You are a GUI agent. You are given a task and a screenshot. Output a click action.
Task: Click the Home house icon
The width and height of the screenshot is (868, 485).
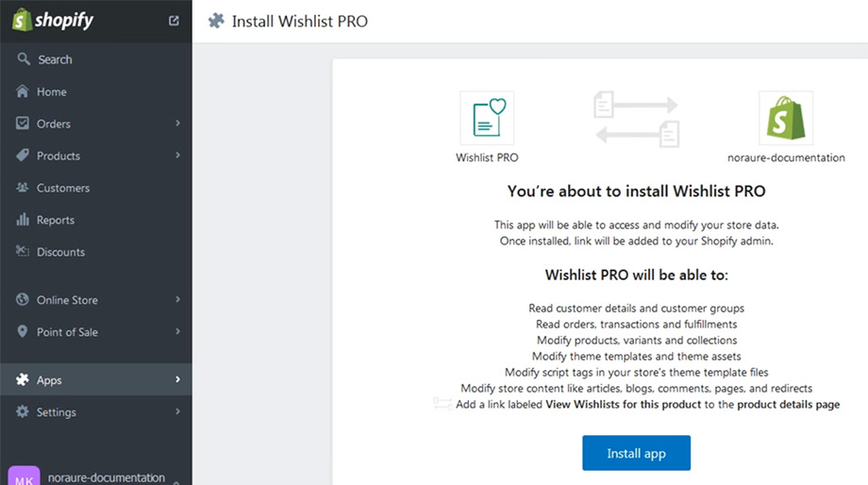pyautogui.click(x=22, y=92)
